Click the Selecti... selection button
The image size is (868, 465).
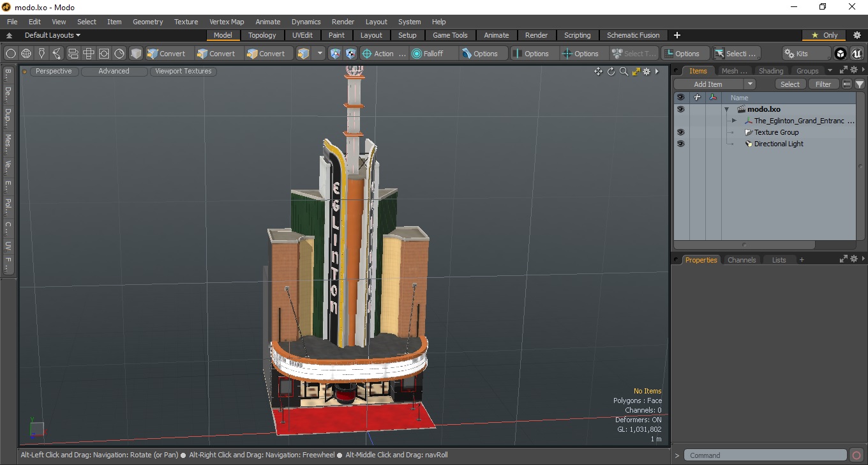pos(736,54)
